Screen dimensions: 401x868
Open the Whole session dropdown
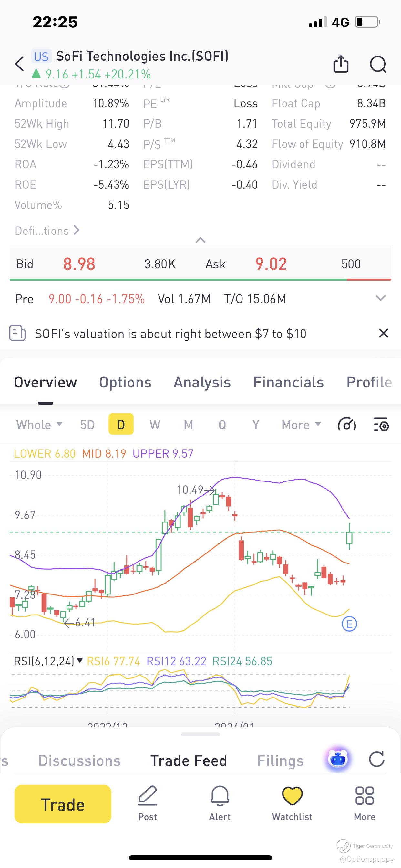(39, 425)
